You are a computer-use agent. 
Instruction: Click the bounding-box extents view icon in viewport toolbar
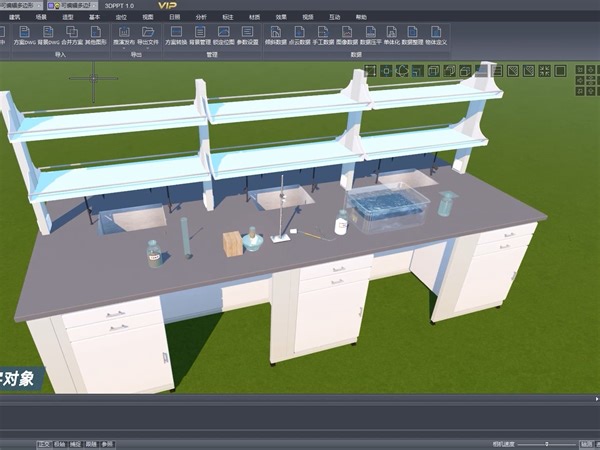(370, 71)
